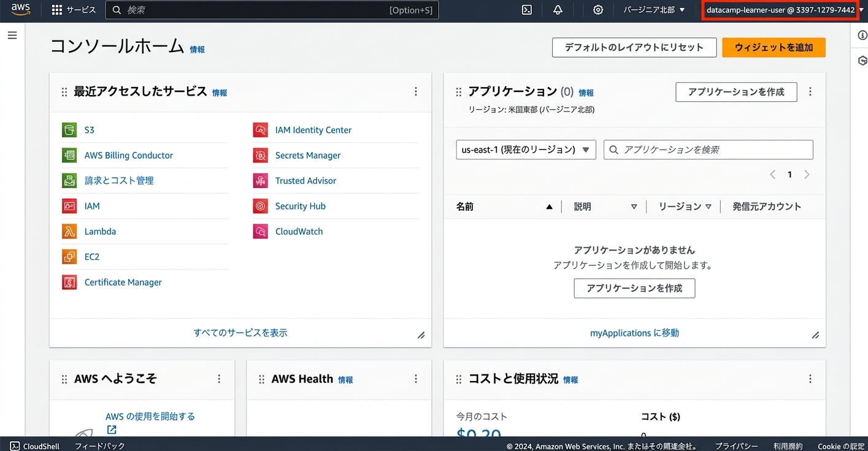Click the AWS logo in top bar
868x451 pixels.
pyautogui.click(x=20, y=9)
